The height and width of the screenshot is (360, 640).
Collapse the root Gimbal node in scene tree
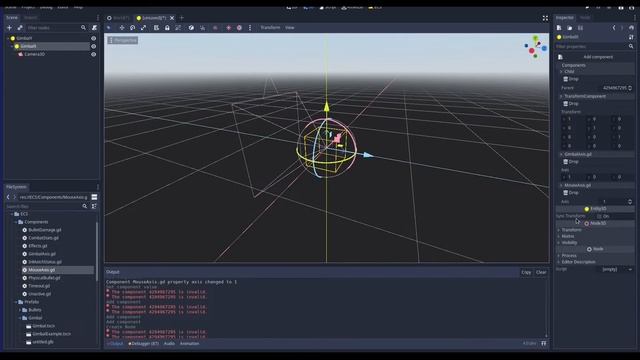point(8,38)
